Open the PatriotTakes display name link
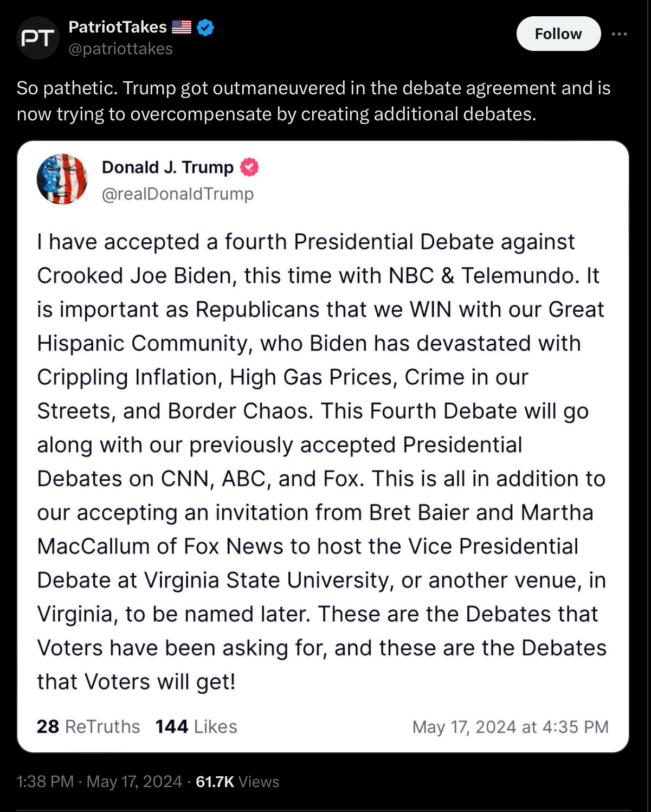The width and height of the screenshot is (651, 812). [x=118, y=27]
